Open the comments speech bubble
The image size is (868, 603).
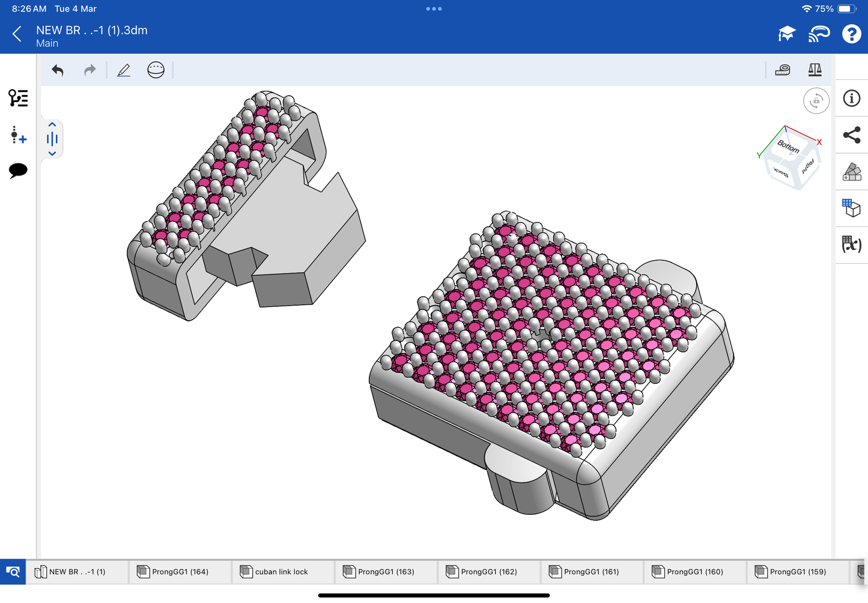pyautogui.click(x=18, y=171)
